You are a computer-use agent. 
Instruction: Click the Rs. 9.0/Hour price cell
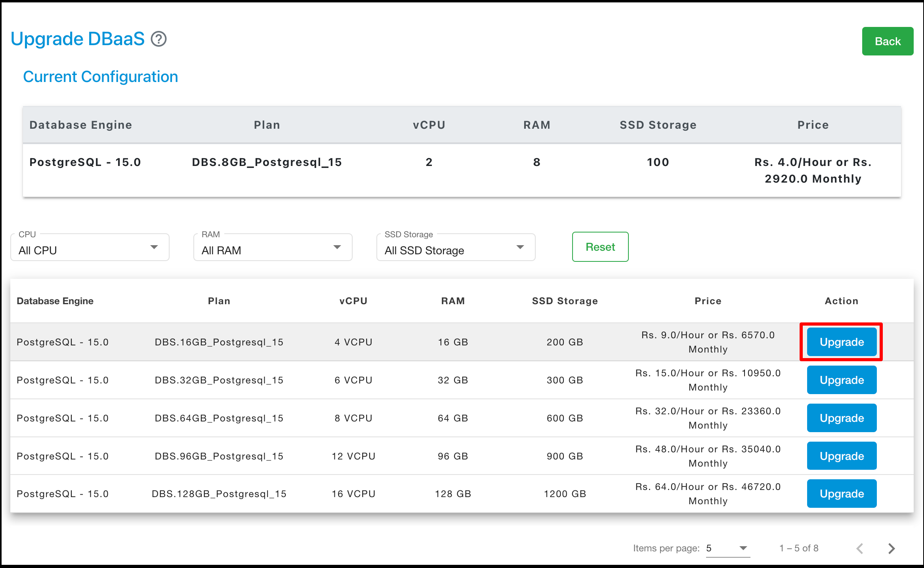tap(708, 342)
